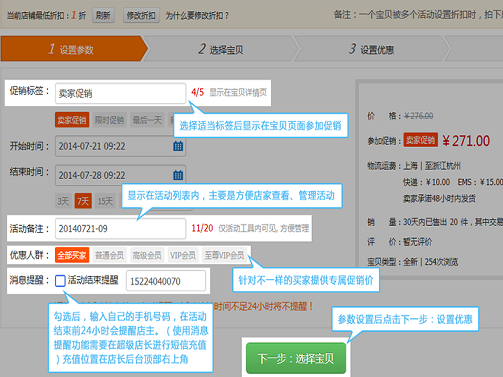The image size is (503, 377).
Task: Click the ¥276.00 original price
Action: pyautogui.click(x=419, y=116)
